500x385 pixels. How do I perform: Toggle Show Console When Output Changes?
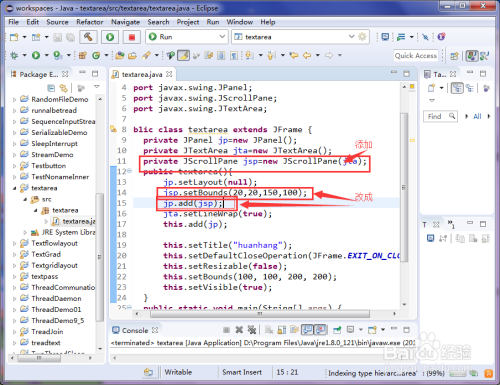307,330
